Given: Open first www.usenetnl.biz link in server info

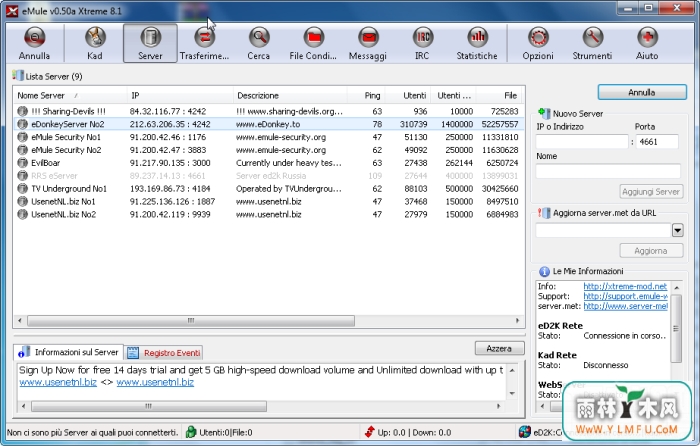Looking at the screenshot, I should point(58,382).
